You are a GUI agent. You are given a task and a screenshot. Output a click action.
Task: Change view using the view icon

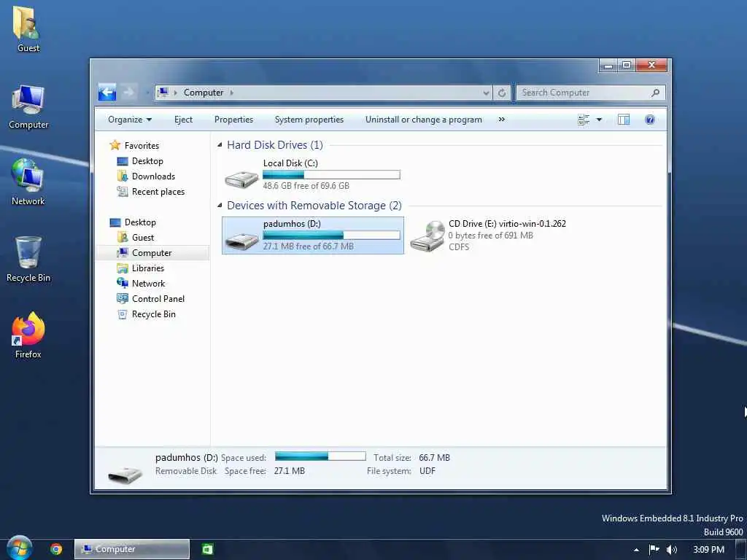[584, 120]
